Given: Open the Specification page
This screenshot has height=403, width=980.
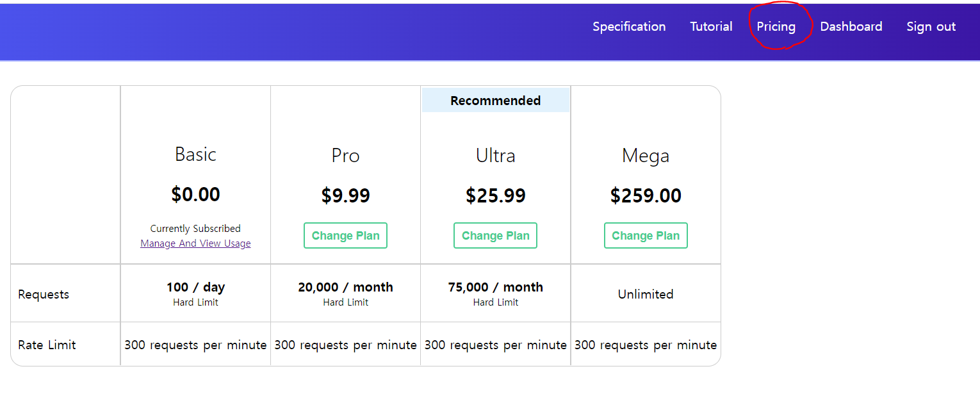Looking at the screenshot, I should (629, 26).
